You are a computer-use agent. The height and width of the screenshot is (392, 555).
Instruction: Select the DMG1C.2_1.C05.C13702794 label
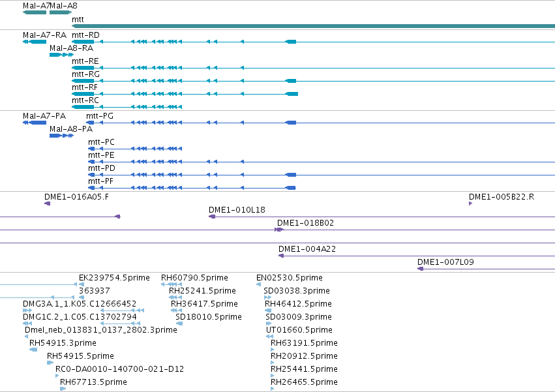[80, 317]
